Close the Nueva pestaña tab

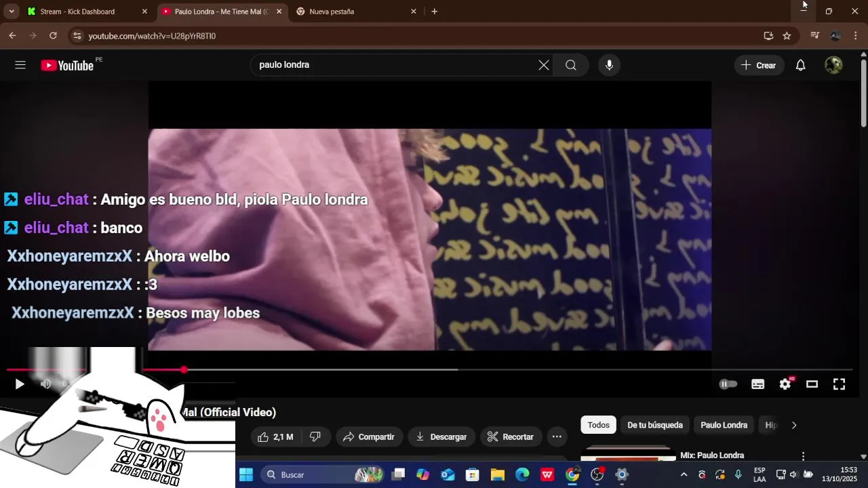point(414,12)
